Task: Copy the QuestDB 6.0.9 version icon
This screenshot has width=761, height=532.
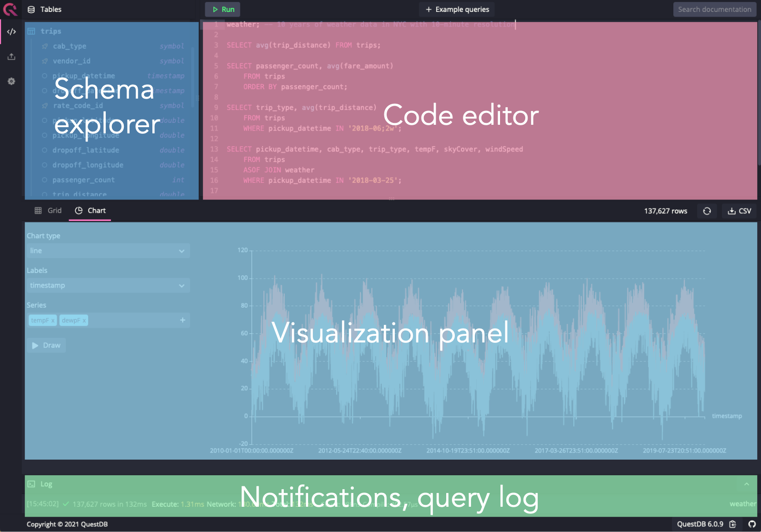Action: coord(732,524)
